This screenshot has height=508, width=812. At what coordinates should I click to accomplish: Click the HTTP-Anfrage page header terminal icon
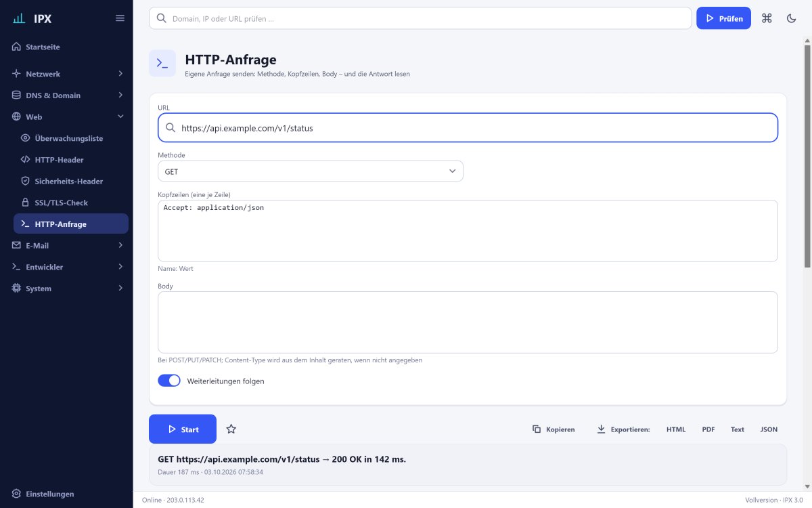click(162, 63)
